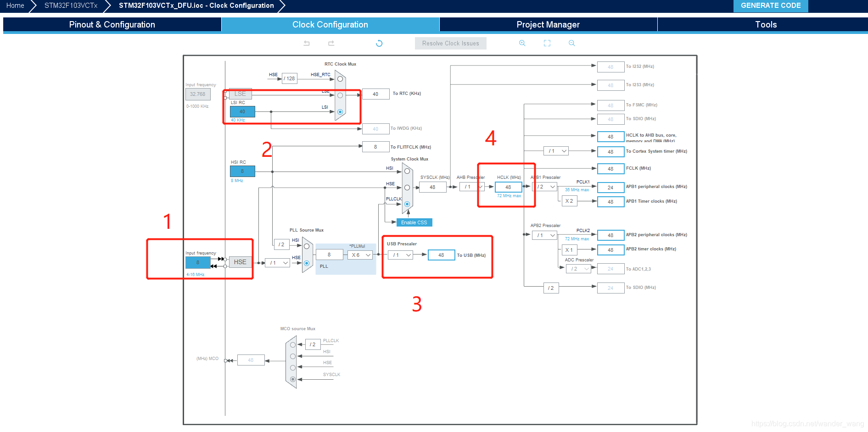Click GENERATE CODE button

(771, 6)
